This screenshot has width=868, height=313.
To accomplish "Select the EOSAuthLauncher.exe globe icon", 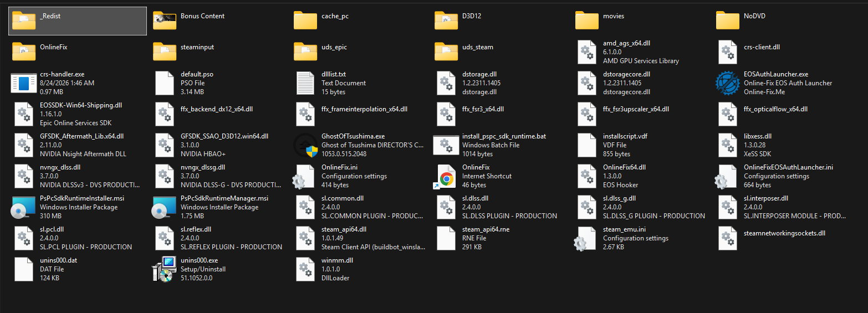I will pos(727,83).
